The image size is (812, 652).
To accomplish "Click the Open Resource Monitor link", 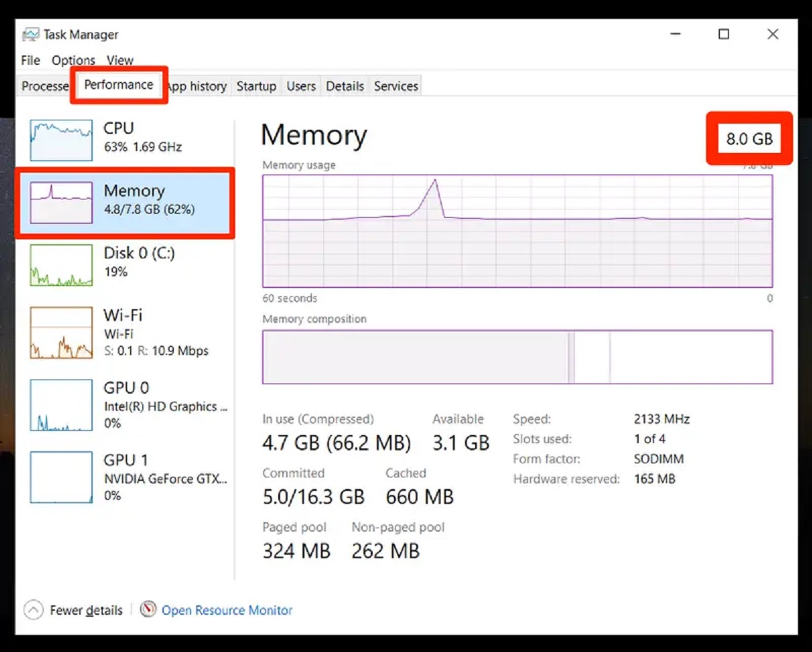I will coord(227,611).
